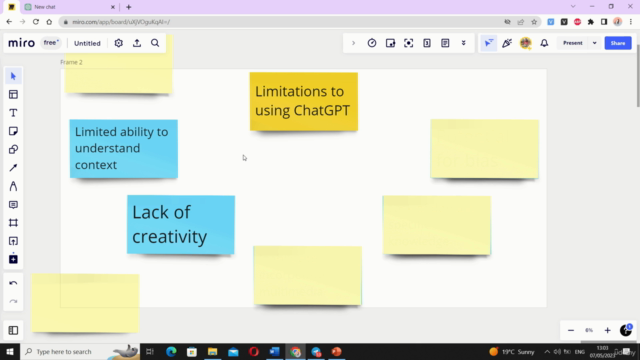The width and height of the screenshot is (640, 360).
Task: Open Chrome menu three dots
Action: coord(631,22)
